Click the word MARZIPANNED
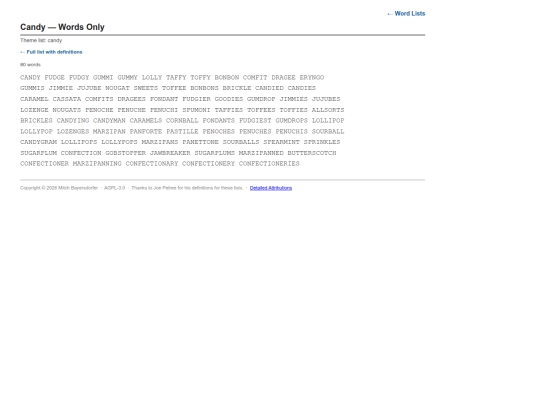 click(261, 153)
